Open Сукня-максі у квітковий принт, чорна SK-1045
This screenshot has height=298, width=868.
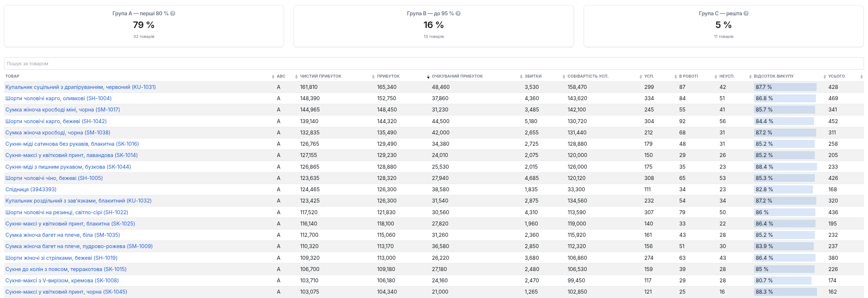(x=66, y=292)
